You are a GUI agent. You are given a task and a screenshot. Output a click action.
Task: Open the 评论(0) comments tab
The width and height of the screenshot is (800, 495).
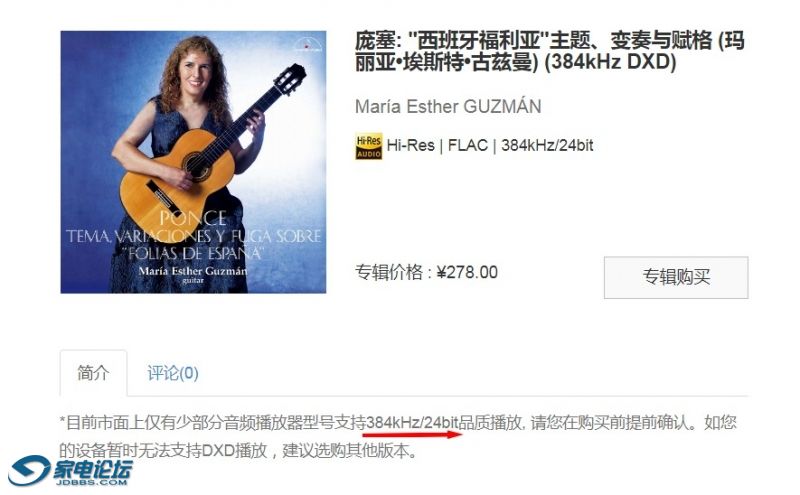(x=172, y=373)
